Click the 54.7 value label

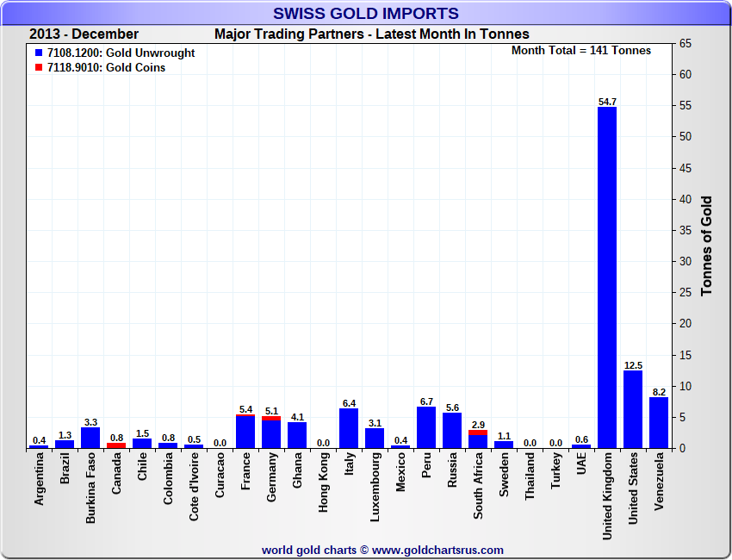[x=607, y=102]
